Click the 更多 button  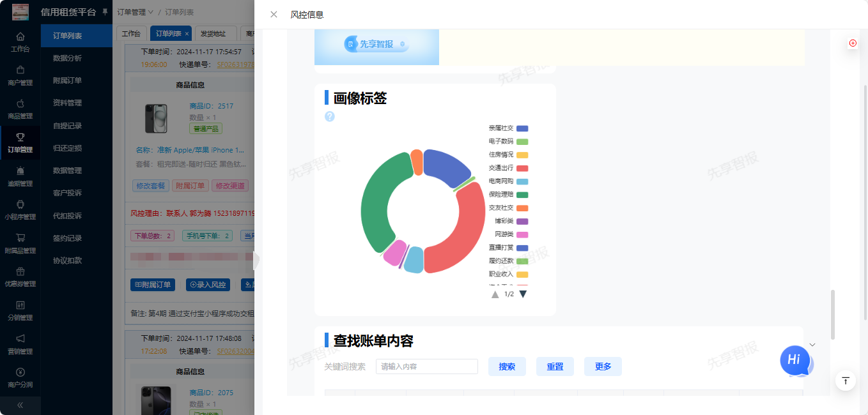603,366
